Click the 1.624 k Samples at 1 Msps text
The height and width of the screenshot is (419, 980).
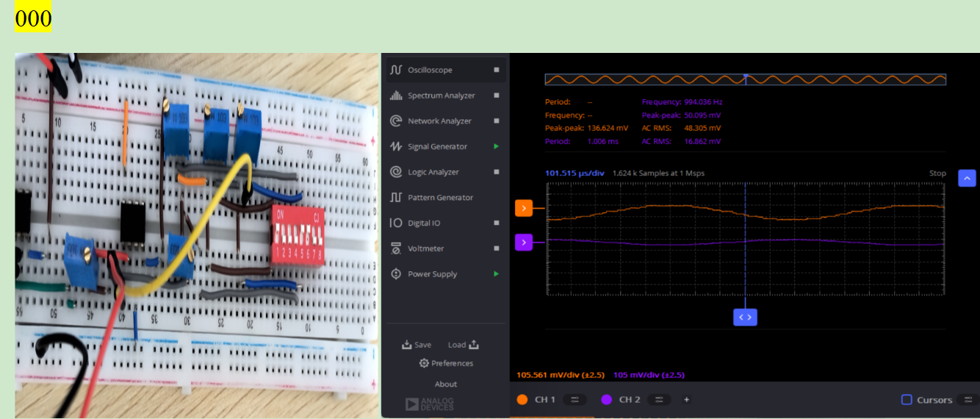pyautogui.click(x=658, y=173)
